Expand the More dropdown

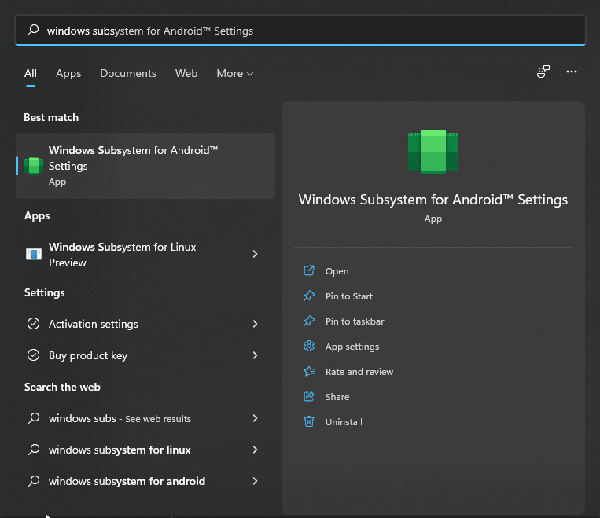[x=235, y=73]
